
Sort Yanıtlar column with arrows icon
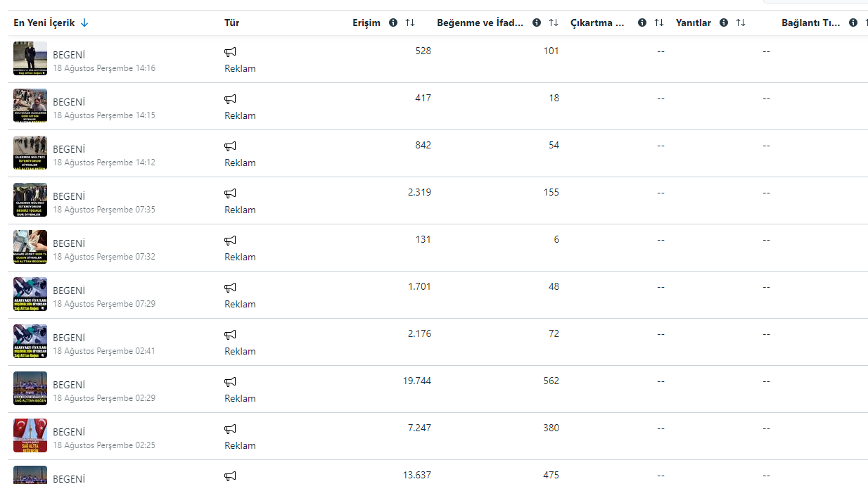coord(741,23)
